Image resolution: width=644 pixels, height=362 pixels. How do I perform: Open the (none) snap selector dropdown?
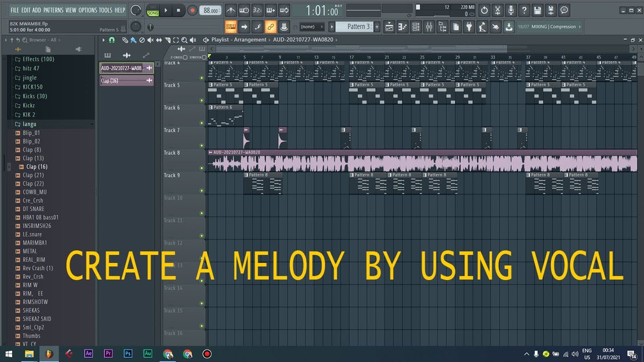[311, 27]
